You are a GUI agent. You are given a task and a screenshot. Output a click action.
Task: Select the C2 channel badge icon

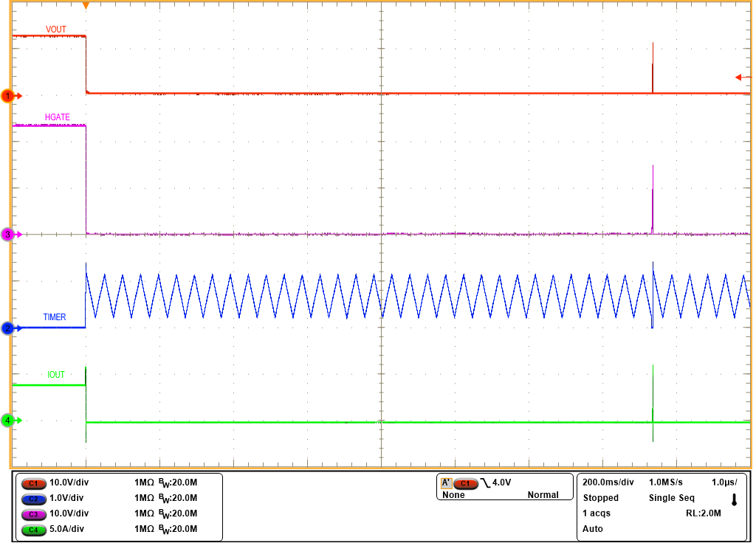click(35, 499)
